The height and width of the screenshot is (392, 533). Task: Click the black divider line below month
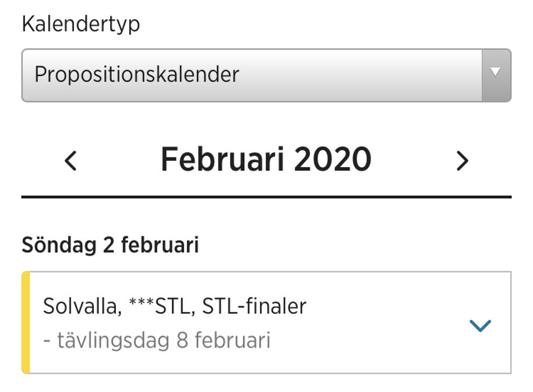coord(266,197)
